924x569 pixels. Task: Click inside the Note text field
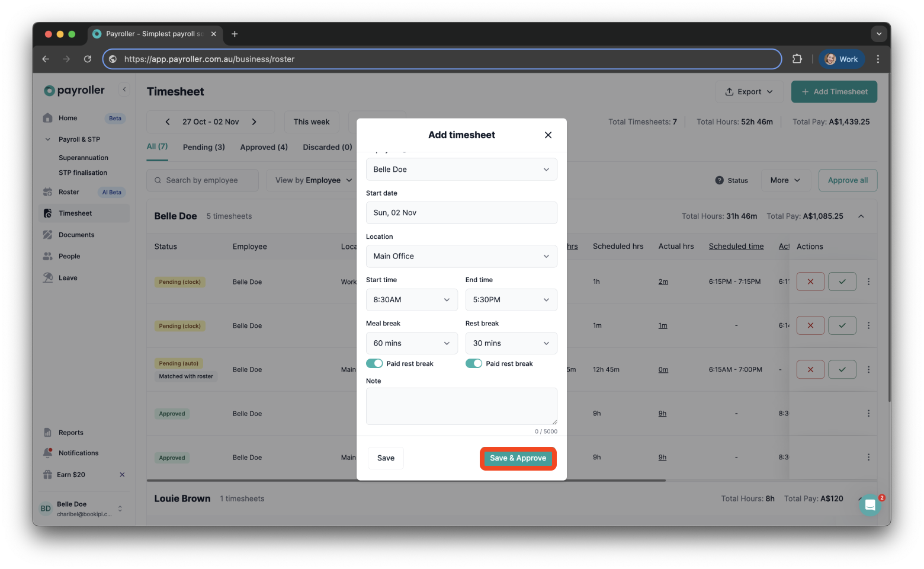coord(461,406)
